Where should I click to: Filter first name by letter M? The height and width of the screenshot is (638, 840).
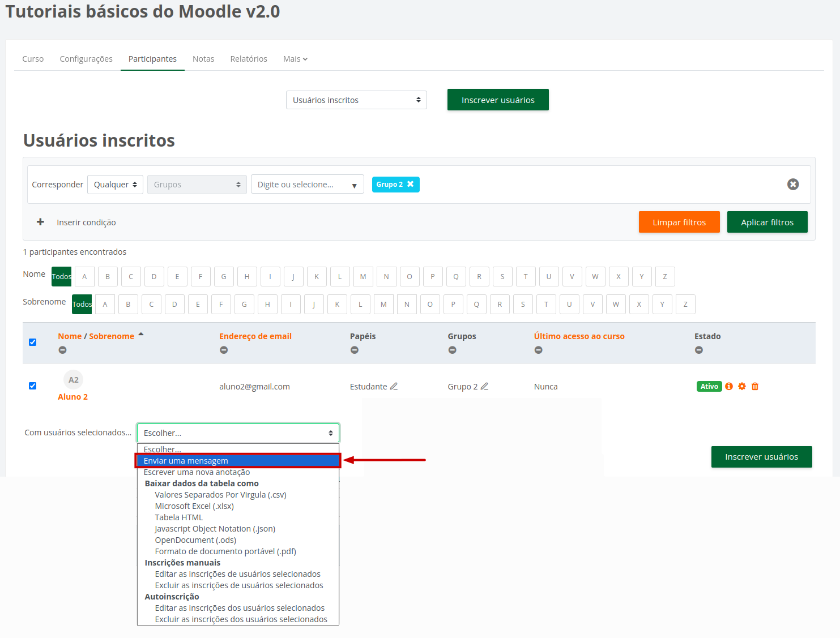[x=363, y=277]
